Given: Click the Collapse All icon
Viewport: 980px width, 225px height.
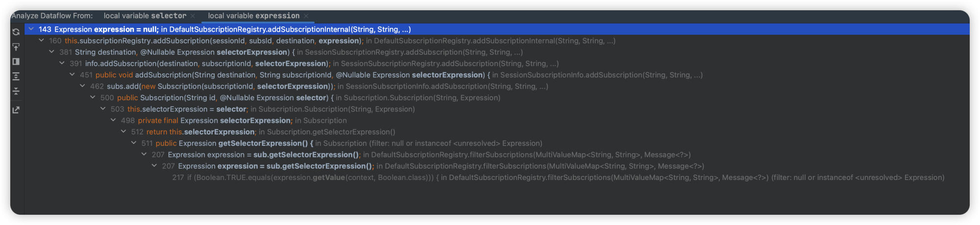Looking at the screenshot, I should [x=16, y=91].
